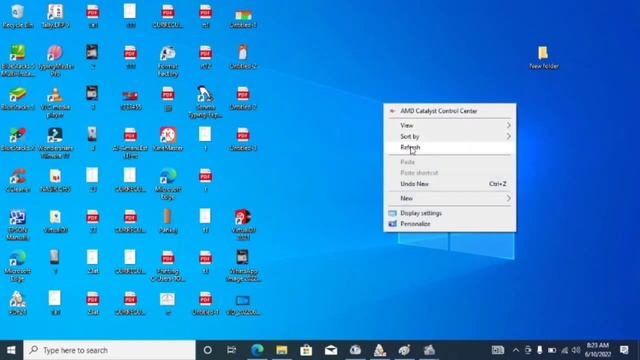
Task: Open Display settings from context menu
Action: pos(450,213)
